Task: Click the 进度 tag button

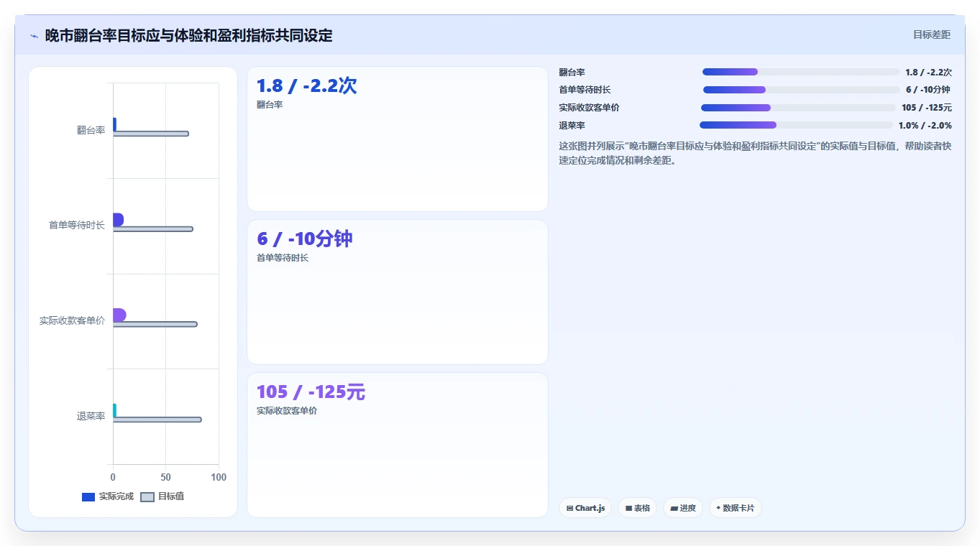Action: (683, 508)
